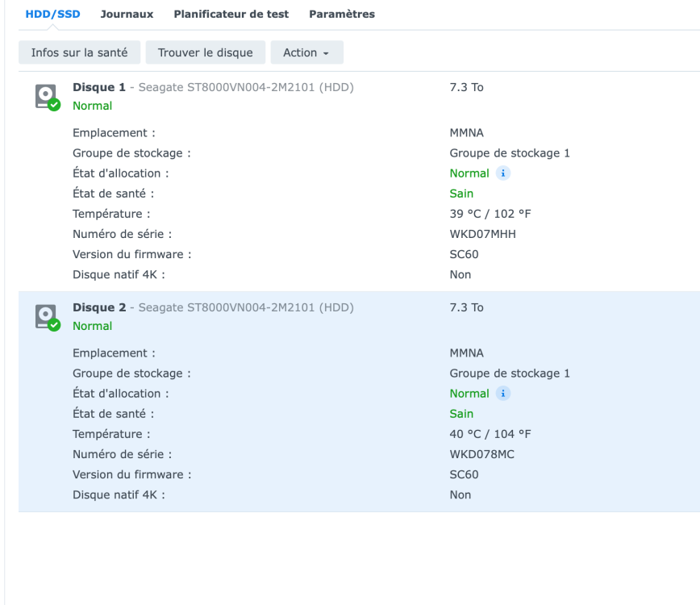
Task: Click the info icon beside Disque 2 allocation status
Action: click(502, 394)
